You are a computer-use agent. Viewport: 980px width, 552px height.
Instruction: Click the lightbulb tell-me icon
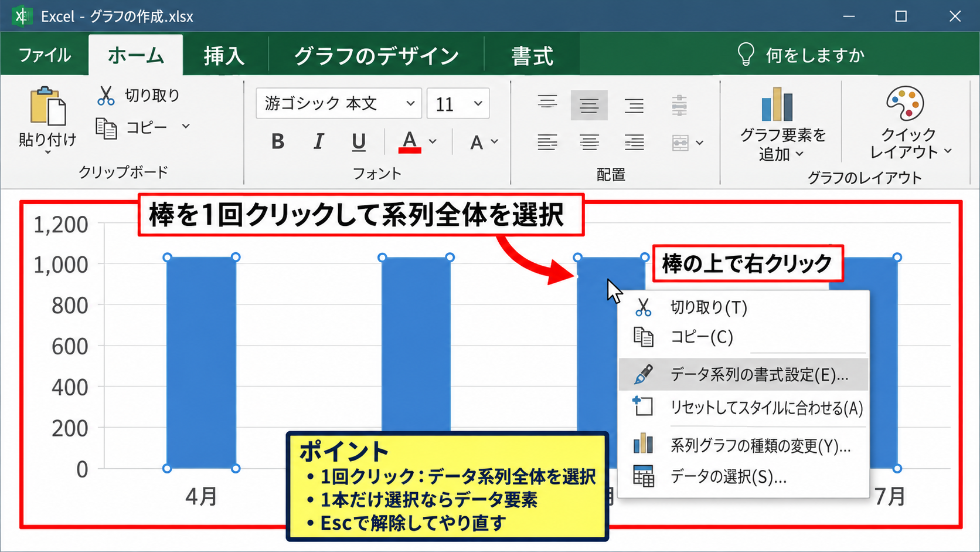tap(746, 54)
